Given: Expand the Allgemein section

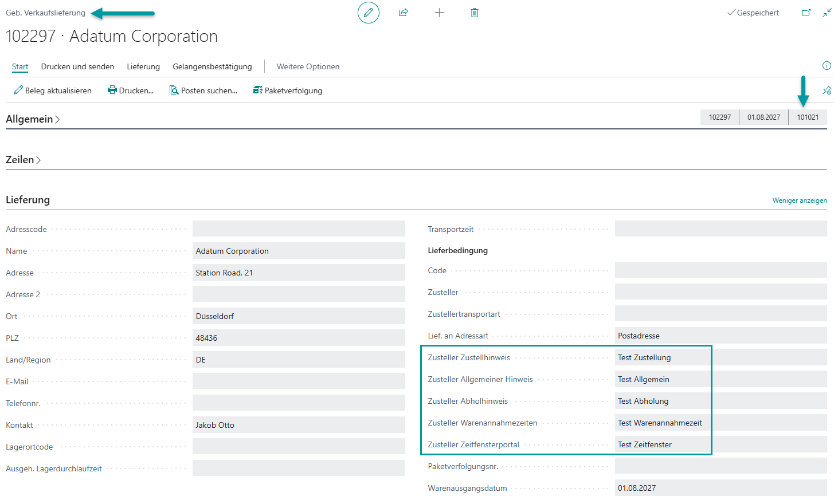Looking at the screenshot, I should [x=33, y=119].
